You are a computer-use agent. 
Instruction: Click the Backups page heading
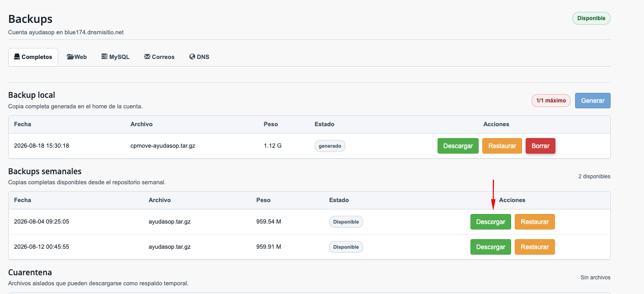coord(30,19)
